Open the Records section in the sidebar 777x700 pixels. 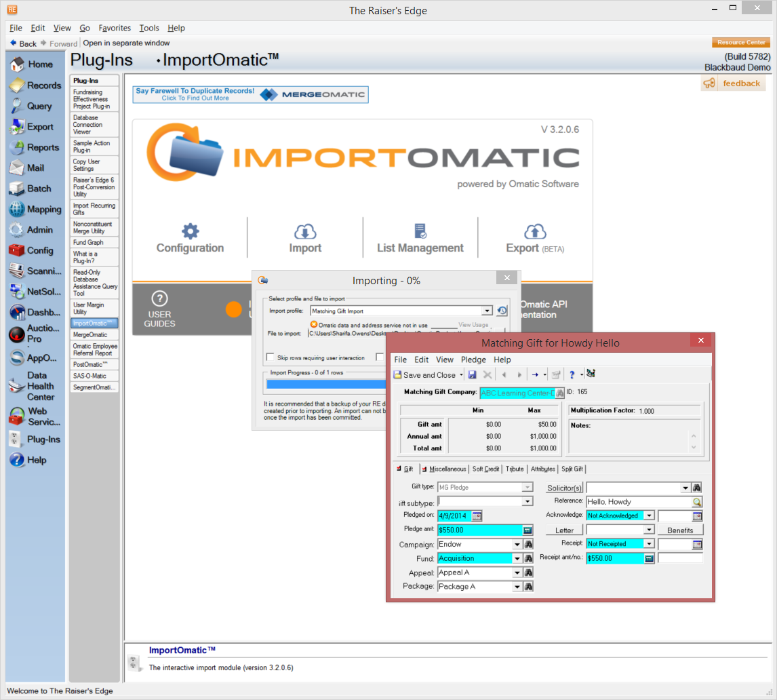point(41,85)
